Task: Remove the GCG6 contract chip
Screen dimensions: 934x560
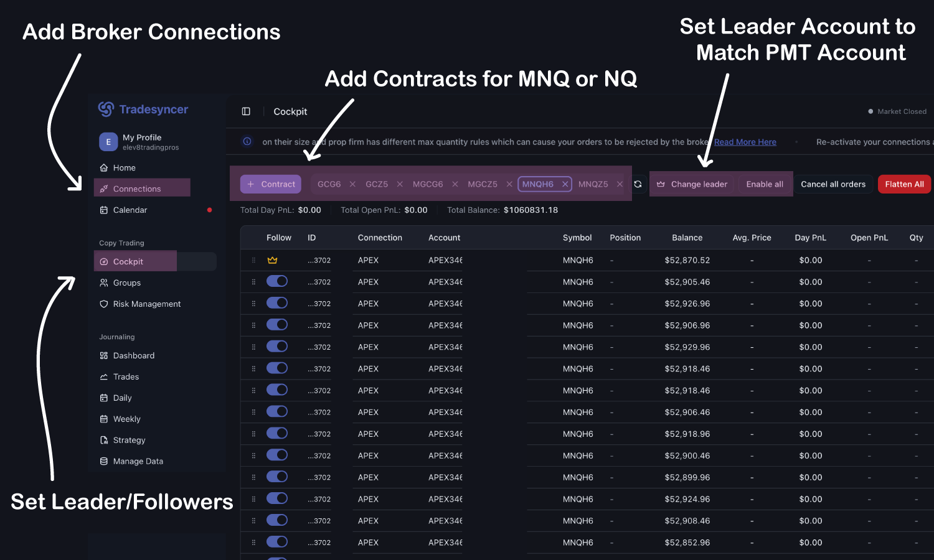Action: click(x=353, y=184)
